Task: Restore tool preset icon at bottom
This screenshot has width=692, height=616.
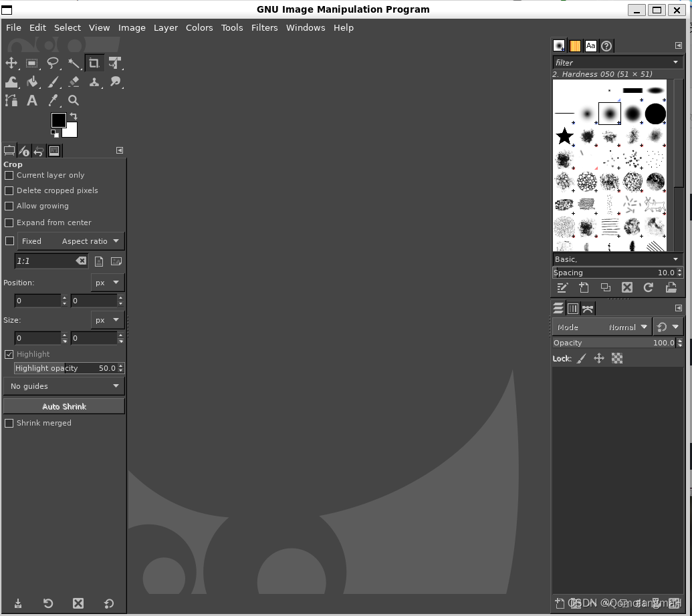Action: pos(48,603)
